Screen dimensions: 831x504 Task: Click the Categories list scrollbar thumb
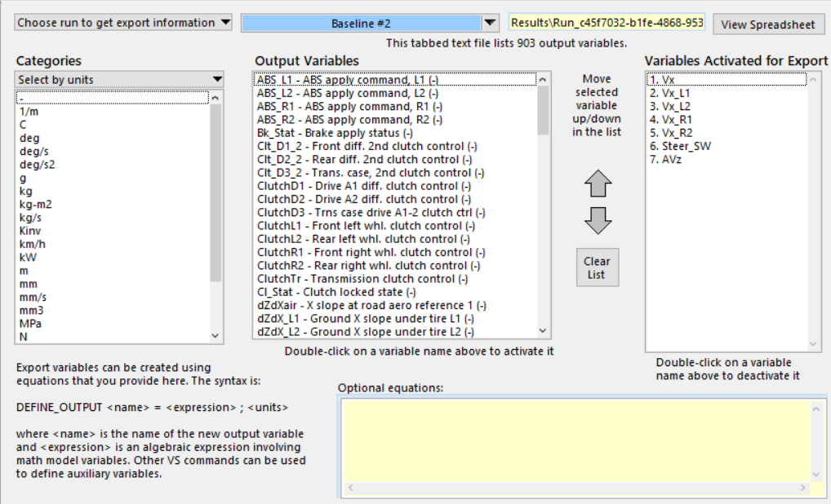216,192
